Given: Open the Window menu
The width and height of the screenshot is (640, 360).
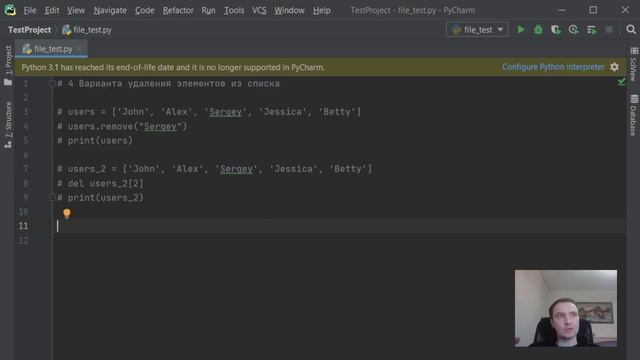Looking at the screenshot, I should [x=289, y=10].
